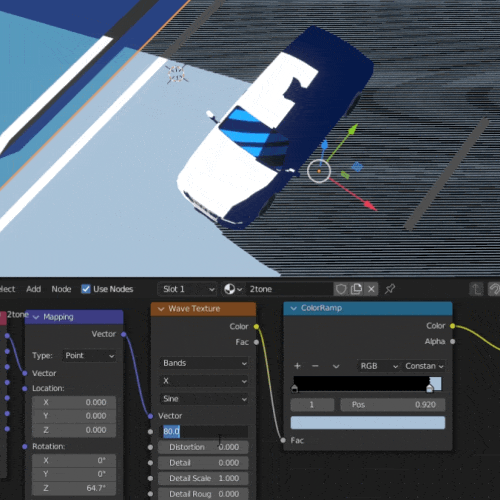Click the Distortion value field
The height and width of the screenshot is (500, 500).
203,447
